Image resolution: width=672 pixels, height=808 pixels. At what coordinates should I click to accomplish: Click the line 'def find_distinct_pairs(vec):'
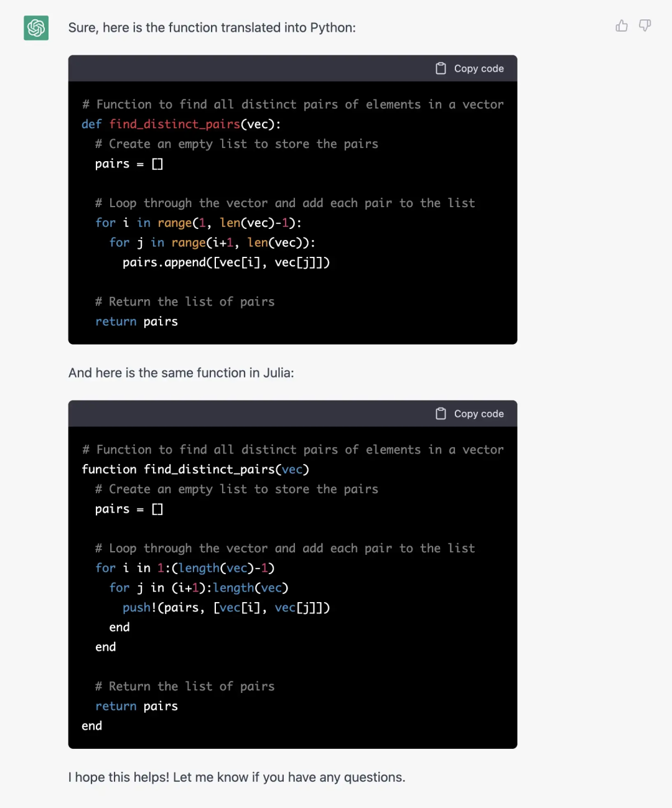(181, 124)
